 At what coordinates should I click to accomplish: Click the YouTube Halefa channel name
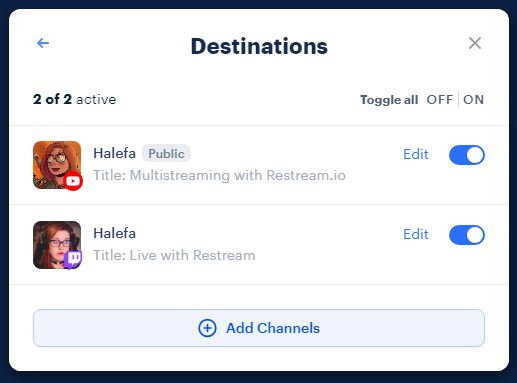click(x=114, y=153)
